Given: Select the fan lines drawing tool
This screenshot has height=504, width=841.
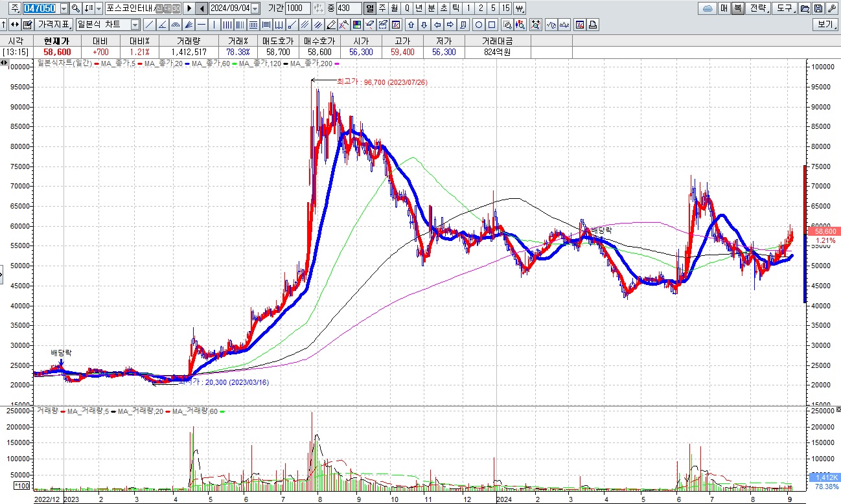Looking at the screenshot, I should [188, 25].
